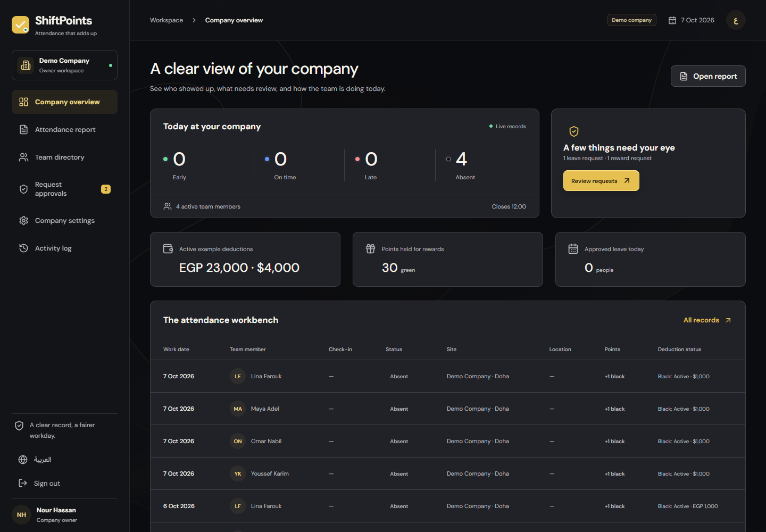Click the calendar icon beside 7 Oct 2026
The image size is (766, 532).
click(x=672, y=20)
